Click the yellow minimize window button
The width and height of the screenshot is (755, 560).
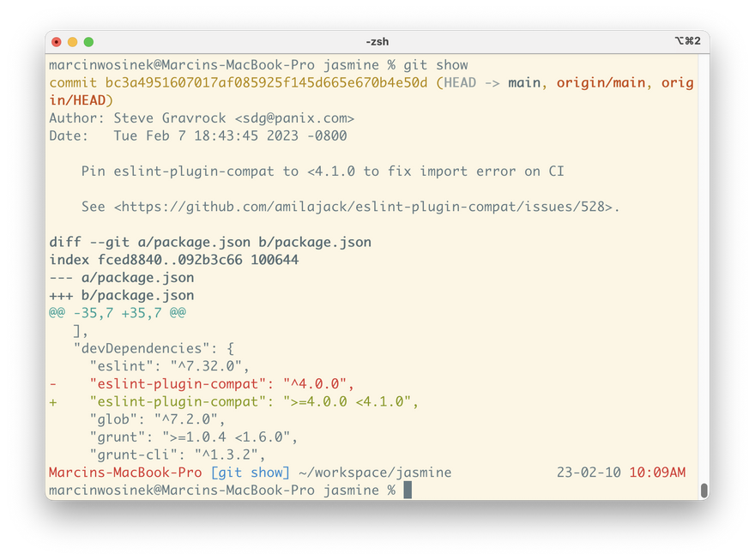click(x=72, y=41)
